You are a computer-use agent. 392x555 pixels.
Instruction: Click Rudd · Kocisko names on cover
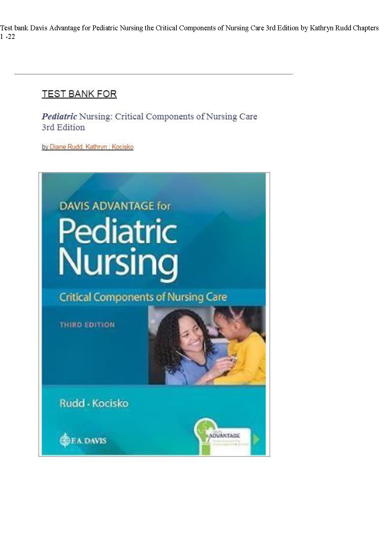click(x=94, y=403)
